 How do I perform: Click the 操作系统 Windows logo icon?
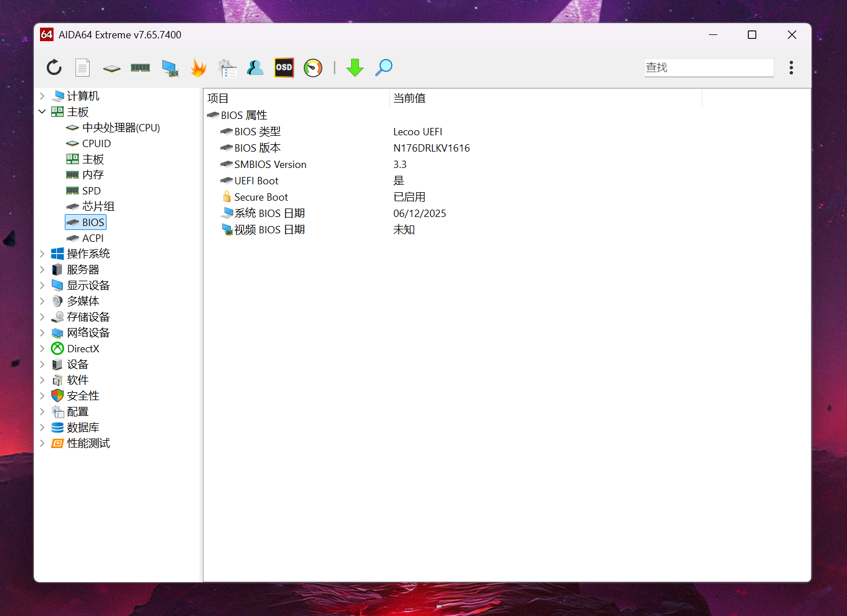(57, 254)
